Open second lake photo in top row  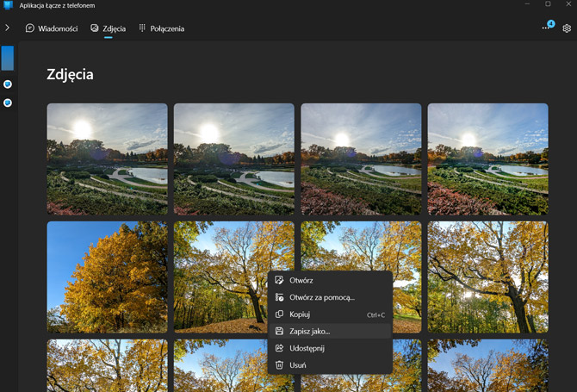click(234, 159)
